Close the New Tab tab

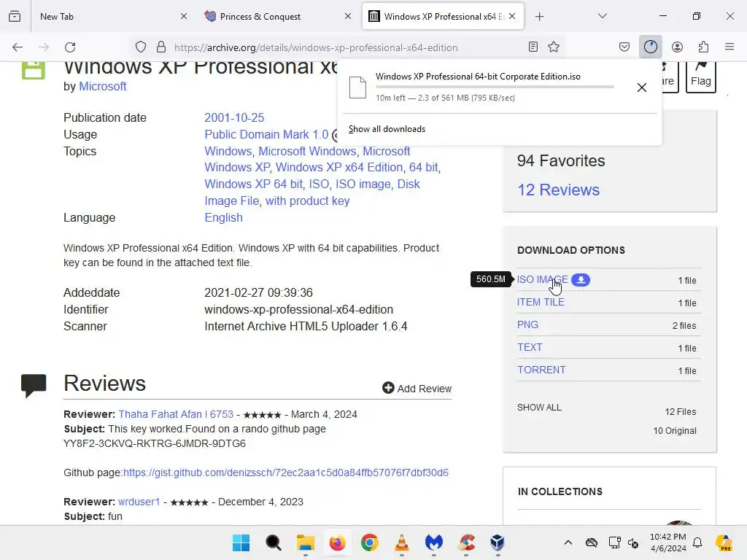click(184, 16)
